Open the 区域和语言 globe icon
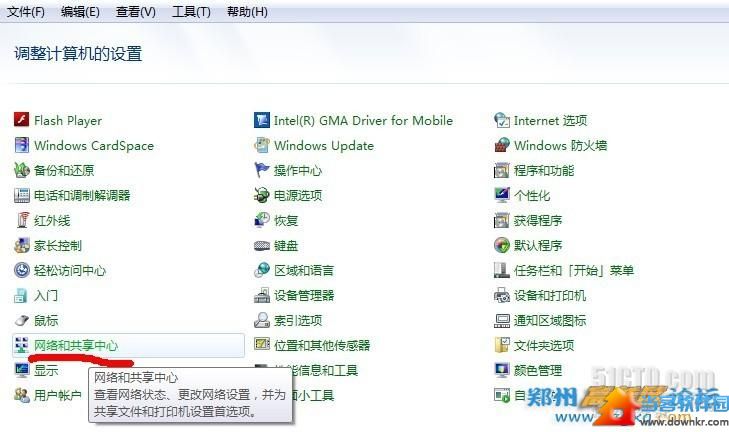Viewport: 729px width, 432px height. [x=262, y=270]
